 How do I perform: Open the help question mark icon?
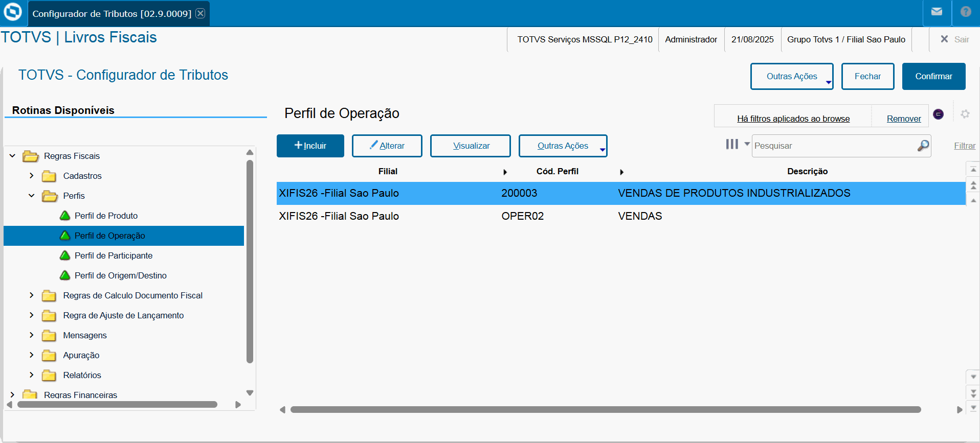966,12
